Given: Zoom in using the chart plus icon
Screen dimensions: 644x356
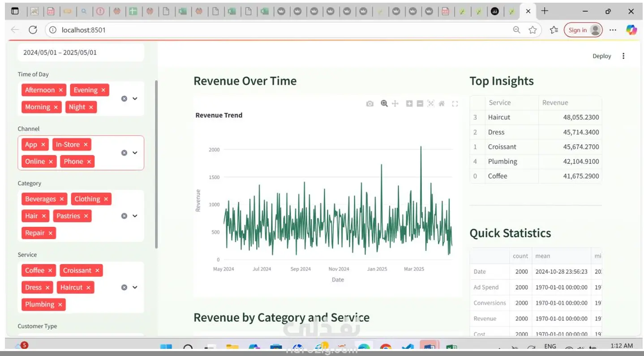Looking at the screenshot, I should coord(409,103).
